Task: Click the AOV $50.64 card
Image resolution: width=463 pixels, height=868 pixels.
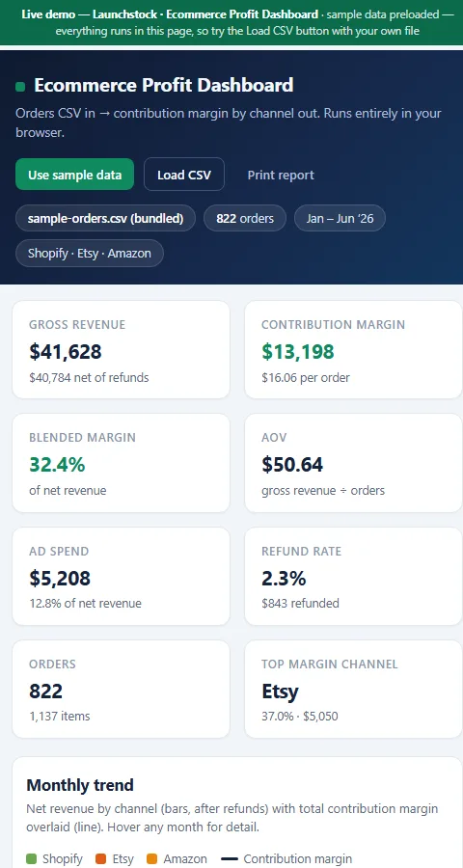Action: click(353, 463)
